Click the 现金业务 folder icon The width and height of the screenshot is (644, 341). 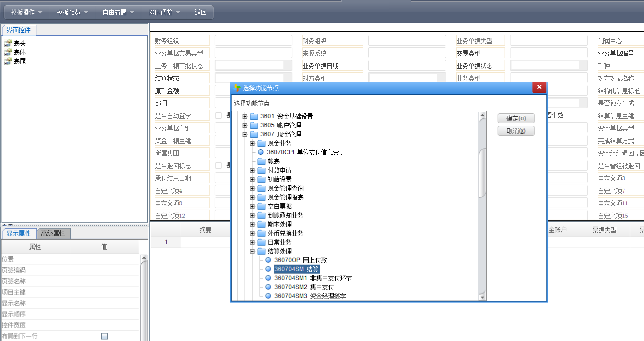pos(261,143)
